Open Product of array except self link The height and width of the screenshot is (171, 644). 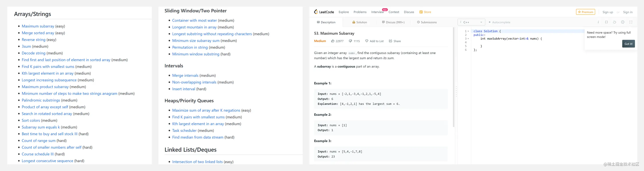click(45, 107)
